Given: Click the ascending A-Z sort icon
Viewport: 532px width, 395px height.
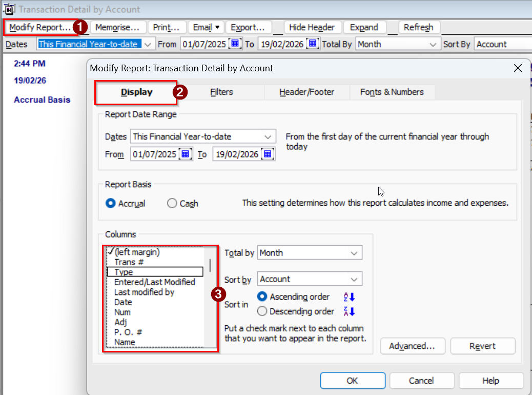Looking at the screenshot, I should click(x=349, y=297).
